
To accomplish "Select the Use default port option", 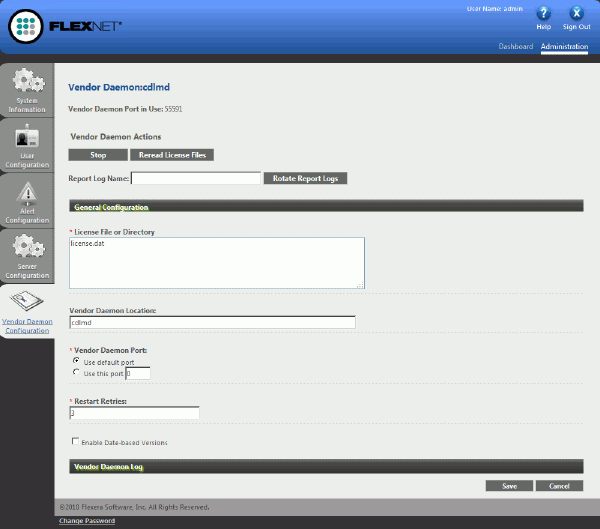I will 77,360.
